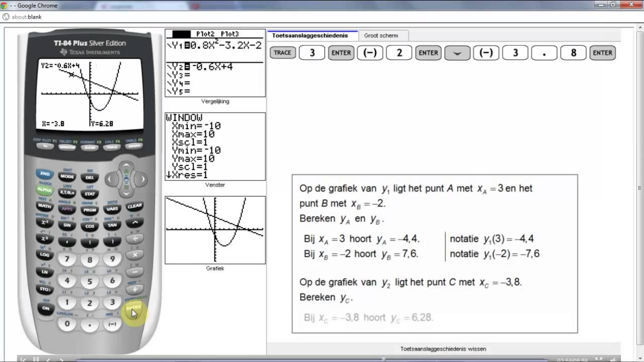The width and height of the screenshot is (644, 362).
Task: Click number 0 on the calculator keypad
Action: tap(67, 324)
